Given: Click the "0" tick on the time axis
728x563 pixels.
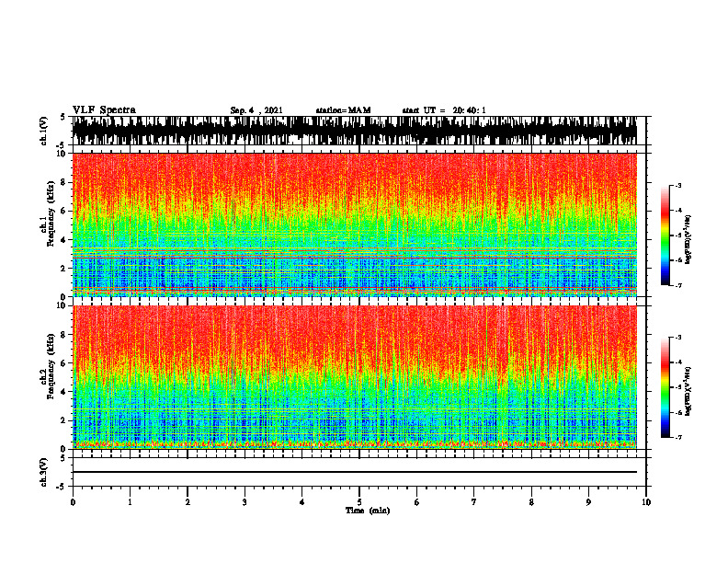Looking at the screenshot, I should pyautogui.click(x=73, y=502).
